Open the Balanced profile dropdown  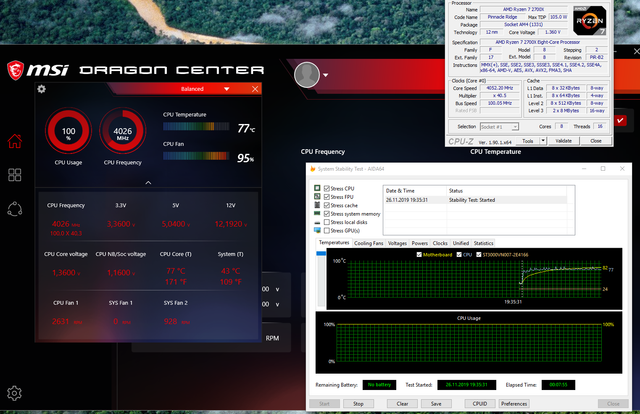tap(227, 89)
